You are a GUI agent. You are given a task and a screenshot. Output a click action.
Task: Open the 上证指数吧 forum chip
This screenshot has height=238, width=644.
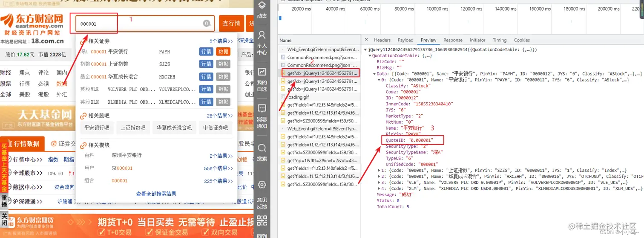(x=132, y=128)
